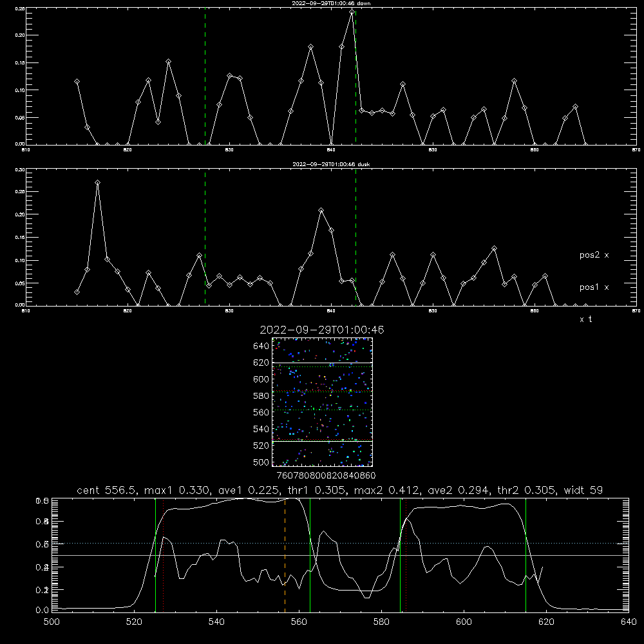Select the highest peak marker in dawn plot

[x=352, y=12]
